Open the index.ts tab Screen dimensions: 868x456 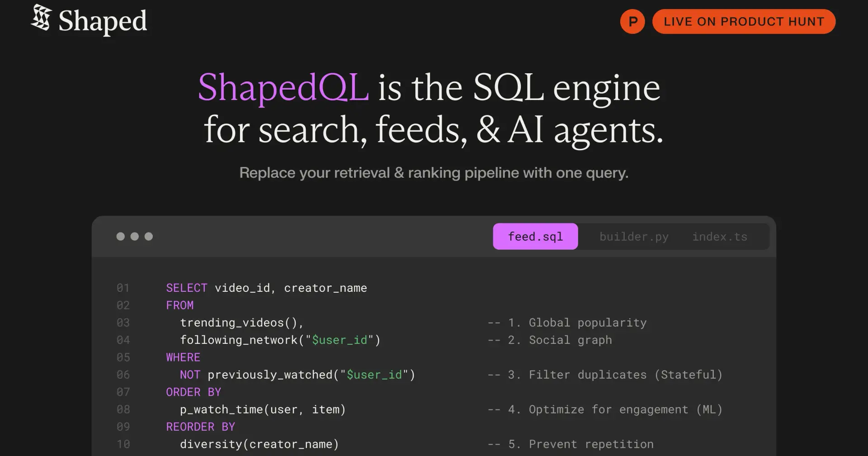[x=720, y=236]
